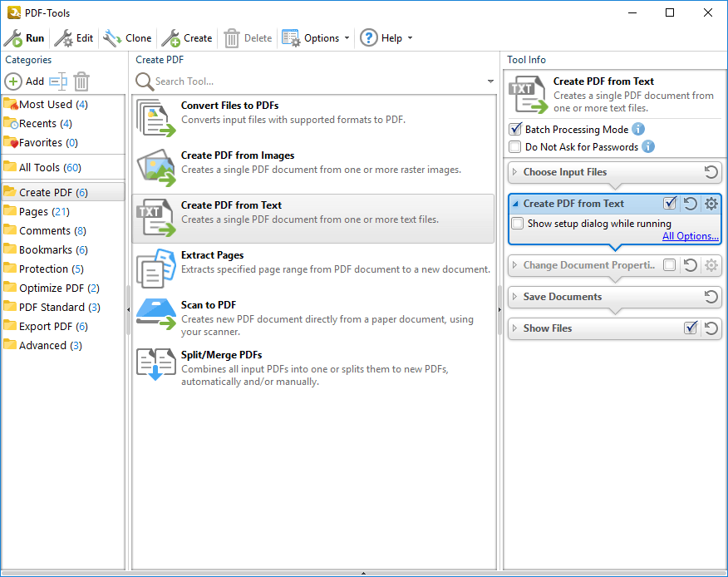Collapse the Tool Info panel with right arrow
The height and width of the screenshot is (577, 728).
(499, 309)
